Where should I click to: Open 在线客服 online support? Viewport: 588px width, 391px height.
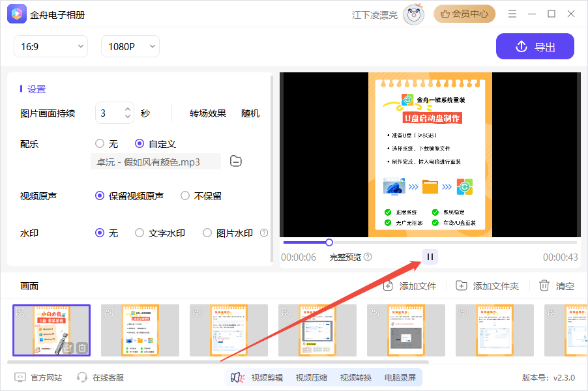coord(100,377)
